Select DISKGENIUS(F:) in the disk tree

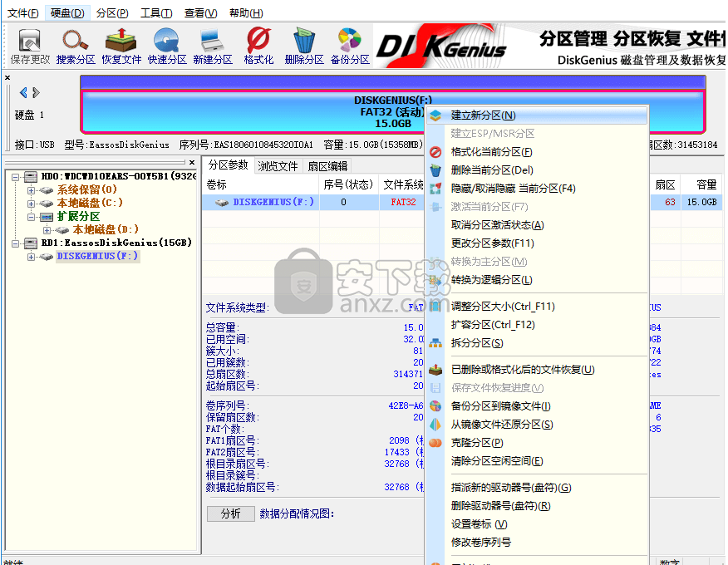pyautogui.click(x=97, y=256)
